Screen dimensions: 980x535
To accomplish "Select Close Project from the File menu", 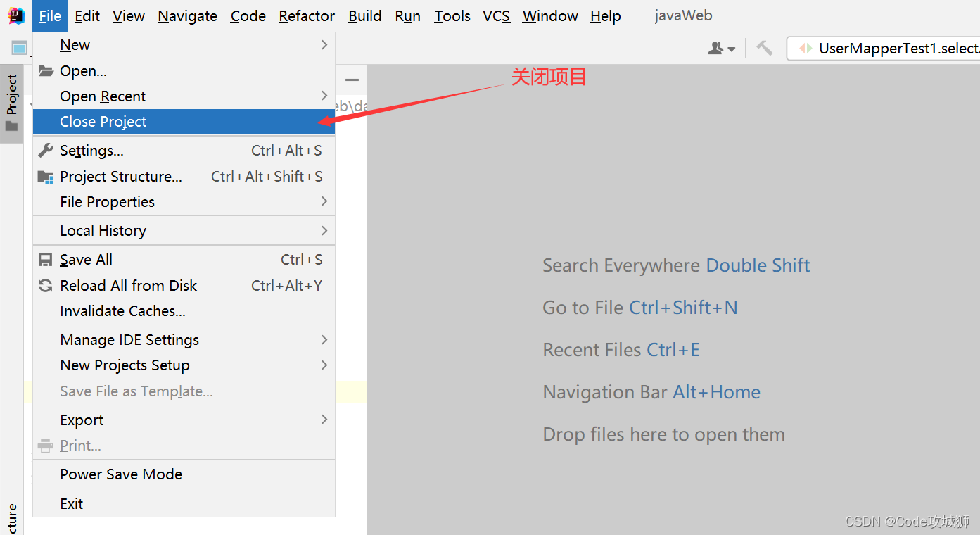I will [x=103, y=122].
